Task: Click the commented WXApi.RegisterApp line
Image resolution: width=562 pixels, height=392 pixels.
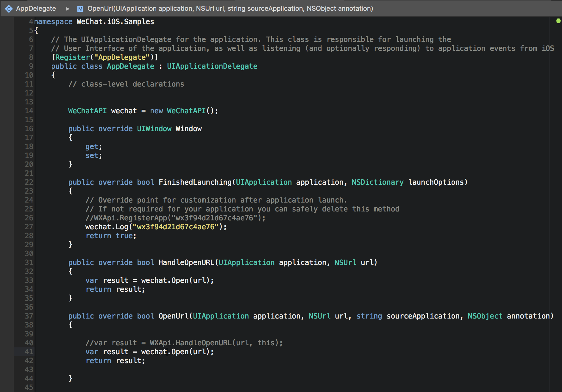Action: pos(175,218)
